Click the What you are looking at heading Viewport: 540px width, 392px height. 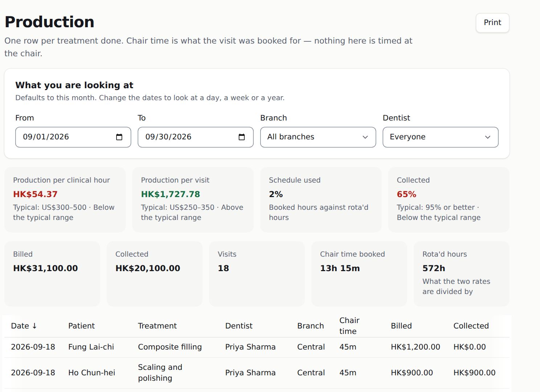pyautogui.click(x=74, y=85)
